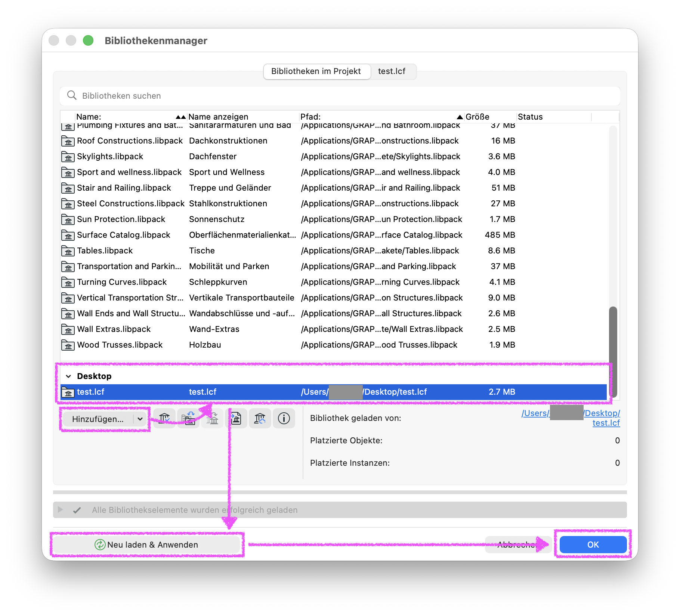Viewport: 680px width, 616px height.
Task: Click the refresh icon on Neu laden & Anwenden
Action: (x=100, y=545)
